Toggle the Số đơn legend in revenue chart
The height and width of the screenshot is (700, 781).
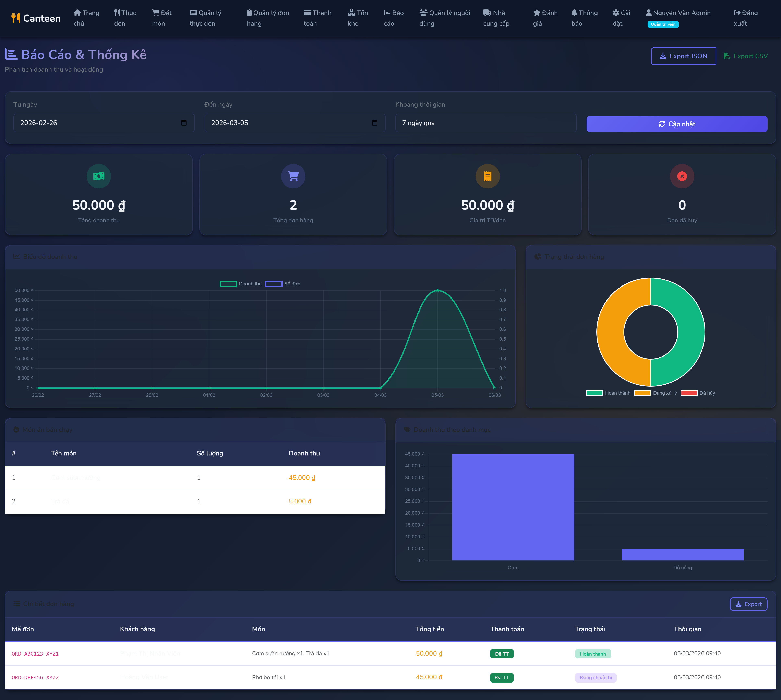(x=283, y=284)
